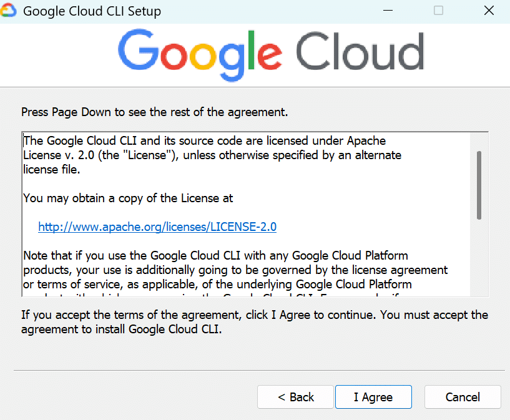Open the Apache License 2.0 hyperlink
Viewport: 510px width, 420px height.
coord(157,227)
